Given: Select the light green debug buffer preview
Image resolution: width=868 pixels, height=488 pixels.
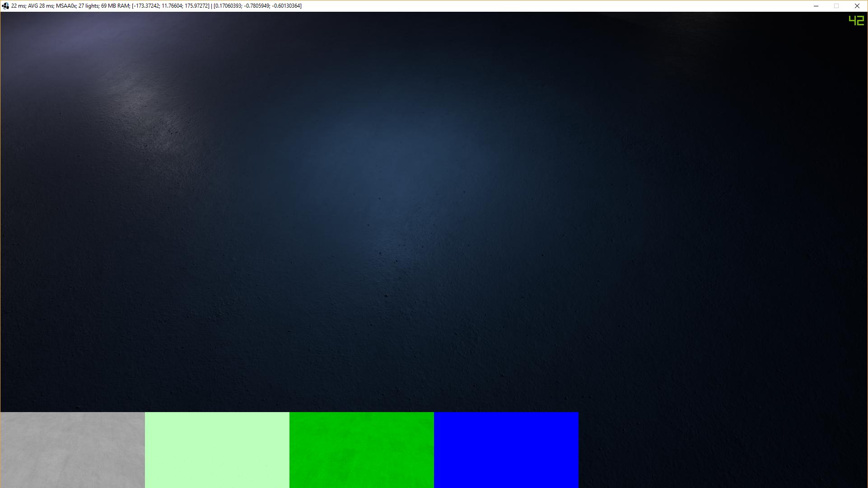Looking at the screenshot, I should pos(217,450).
